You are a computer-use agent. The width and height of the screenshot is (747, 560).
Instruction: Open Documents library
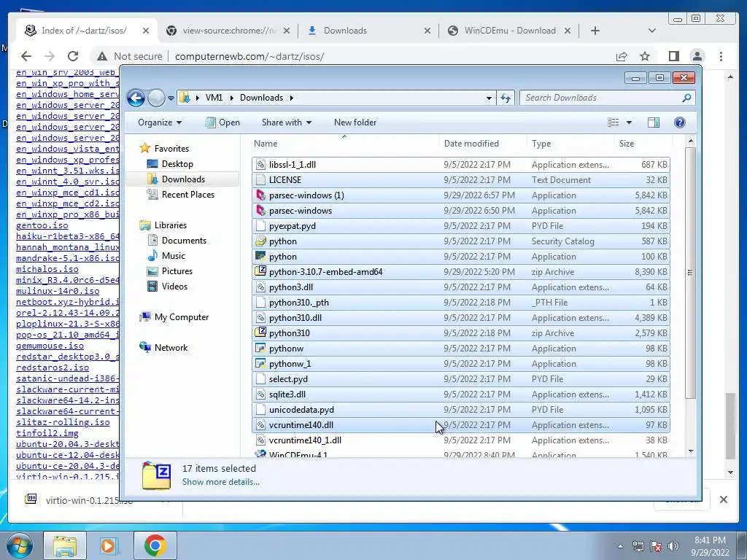point(184,241)
